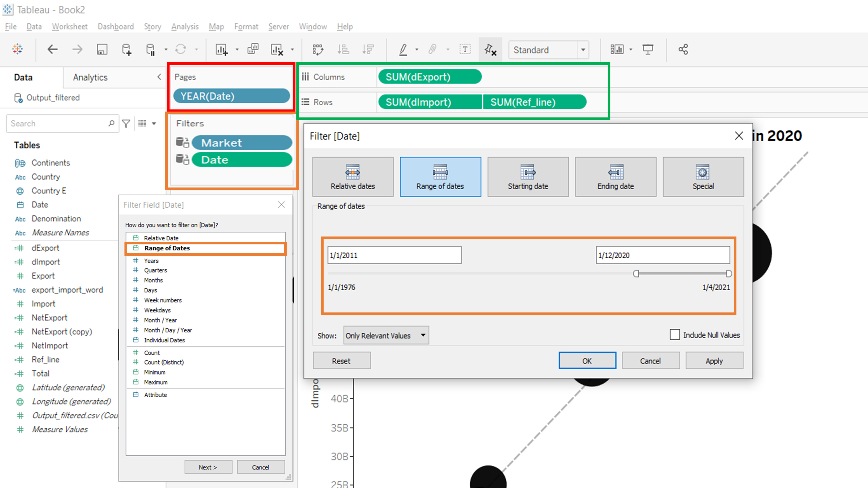868x488 pixels.
Task: Click Apply to confirm date filter
Action: click(x=713, y=360)
